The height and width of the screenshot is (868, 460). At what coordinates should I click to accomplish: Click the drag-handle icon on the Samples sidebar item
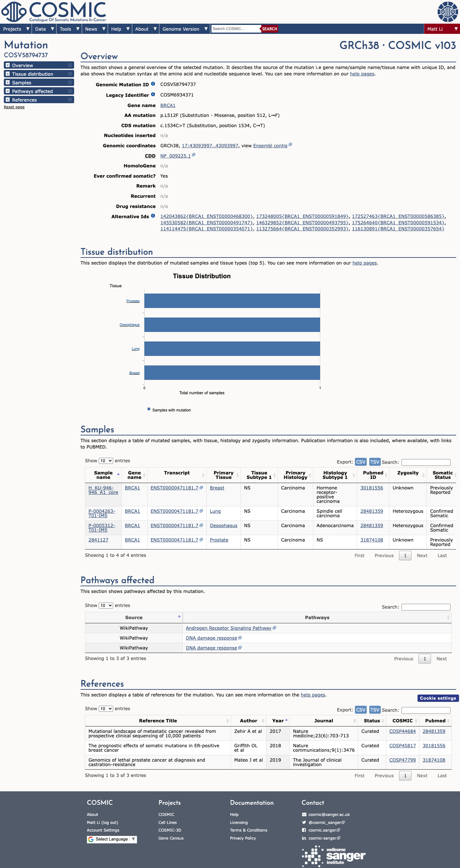(70, 82)
